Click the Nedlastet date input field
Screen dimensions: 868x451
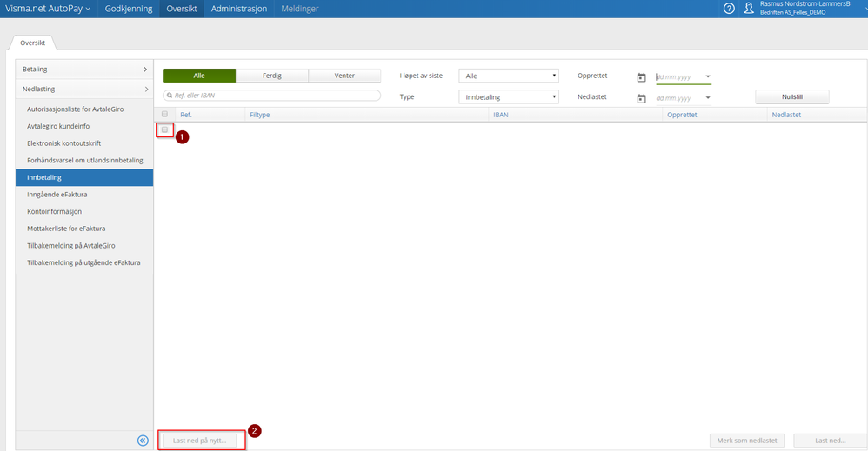coord(683,98)
